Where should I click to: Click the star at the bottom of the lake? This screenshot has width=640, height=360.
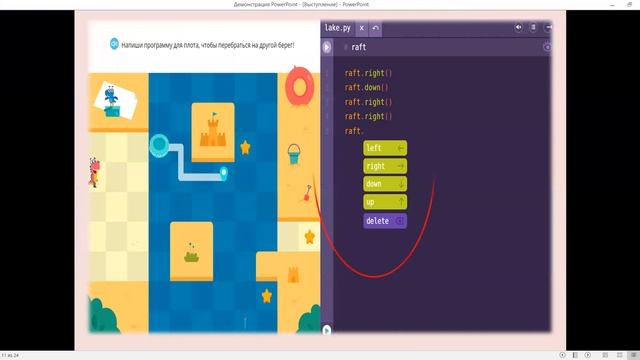(267, 296)
